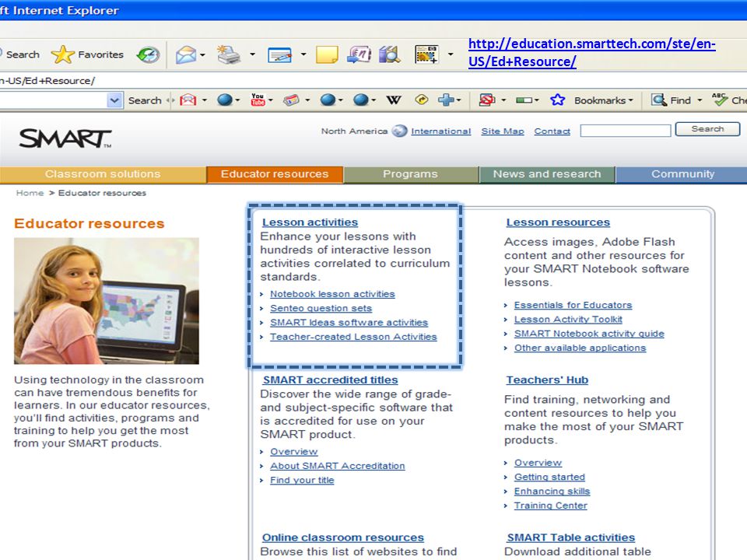Open SMART Ideas software activities link
Screen dimensions: 747x560
point(349,323)
